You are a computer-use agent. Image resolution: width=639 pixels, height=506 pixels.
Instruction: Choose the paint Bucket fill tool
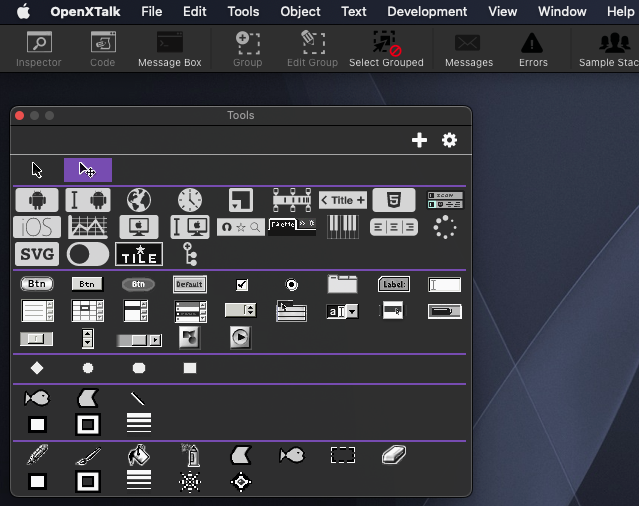pyautogui.click(x=139, y=455)
